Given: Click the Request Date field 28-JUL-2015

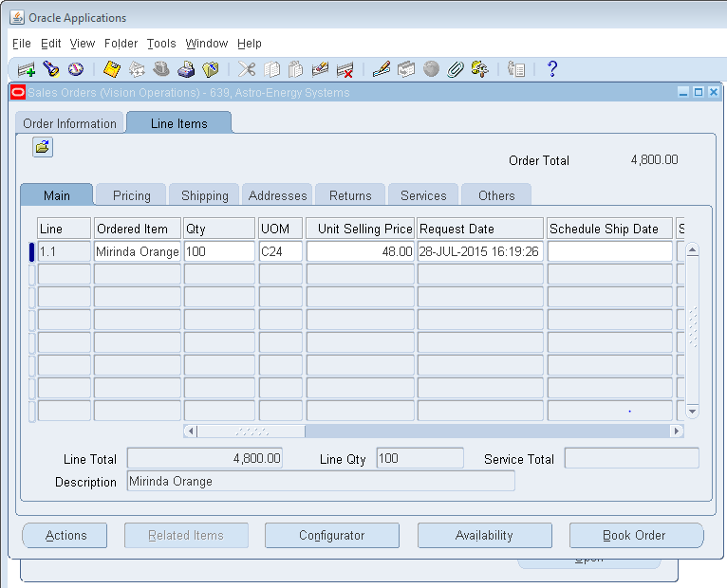Looking at the screenshot, I should coord(480,251).
